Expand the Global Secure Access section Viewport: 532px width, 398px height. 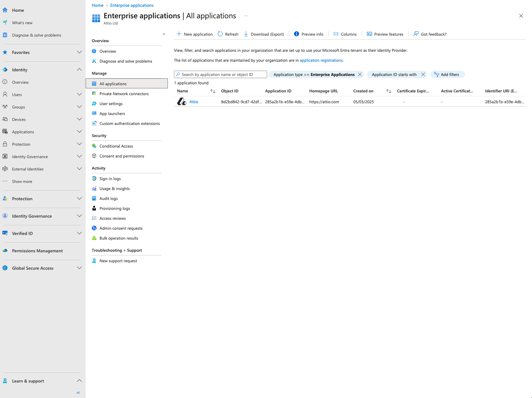click(79, 268)
